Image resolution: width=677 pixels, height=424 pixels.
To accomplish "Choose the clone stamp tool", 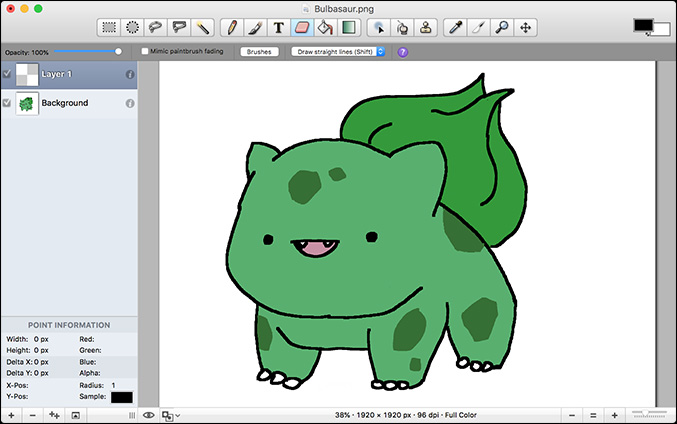I will [426, 28].
